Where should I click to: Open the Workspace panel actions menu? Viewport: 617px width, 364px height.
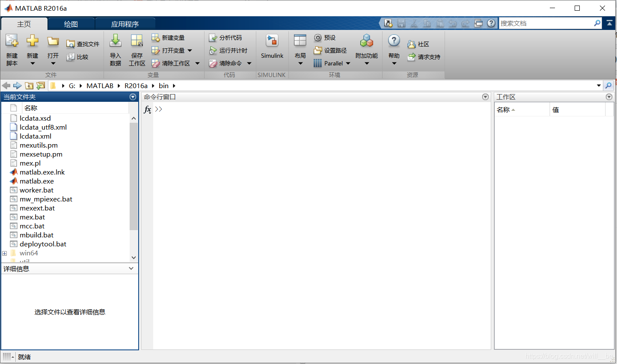pos(609,97)
